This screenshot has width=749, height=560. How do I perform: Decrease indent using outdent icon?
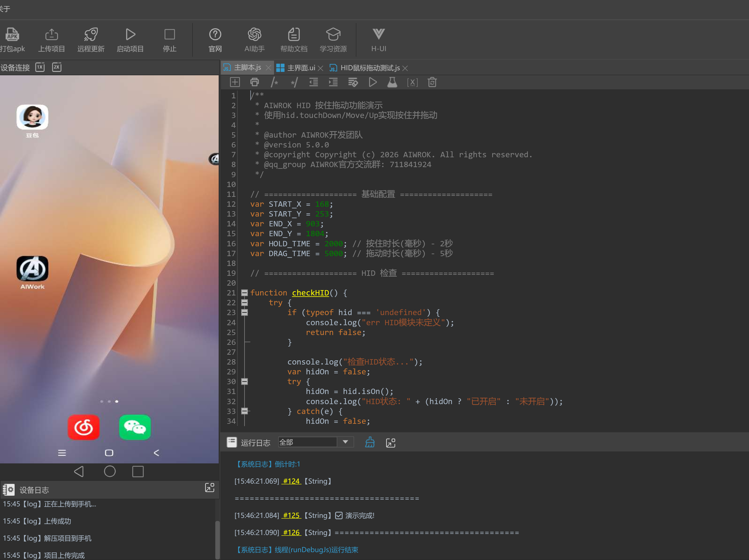coord(314,82)
